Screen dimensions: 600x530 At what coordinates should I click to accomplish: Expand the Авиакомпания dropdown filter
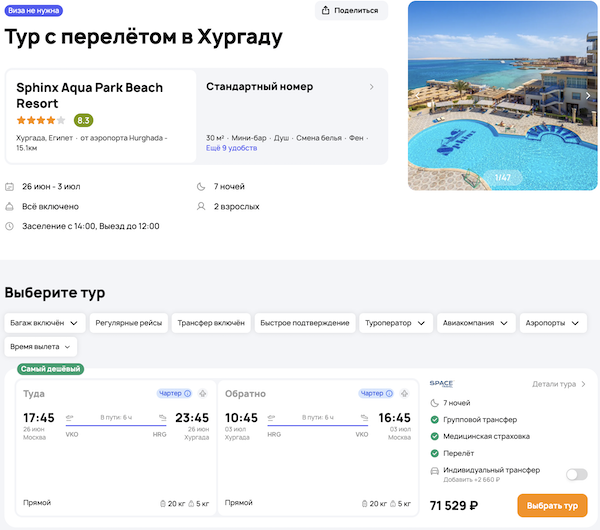[477, 323]
